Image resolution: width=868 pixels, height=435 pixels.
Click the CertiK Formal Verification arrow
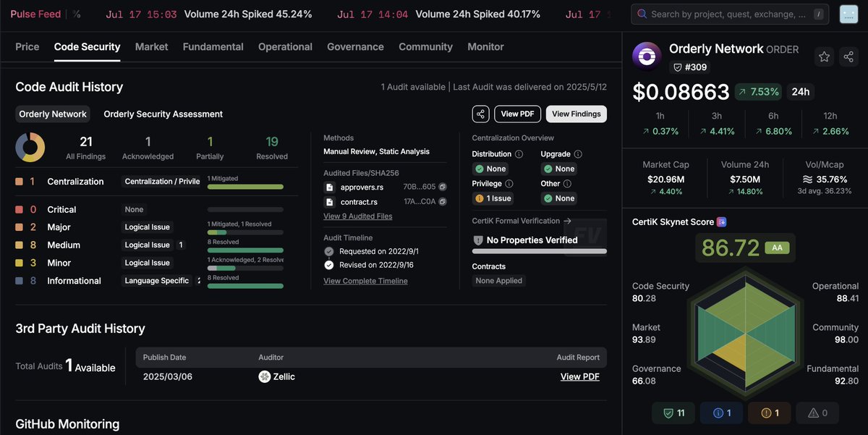click(567, 221)
